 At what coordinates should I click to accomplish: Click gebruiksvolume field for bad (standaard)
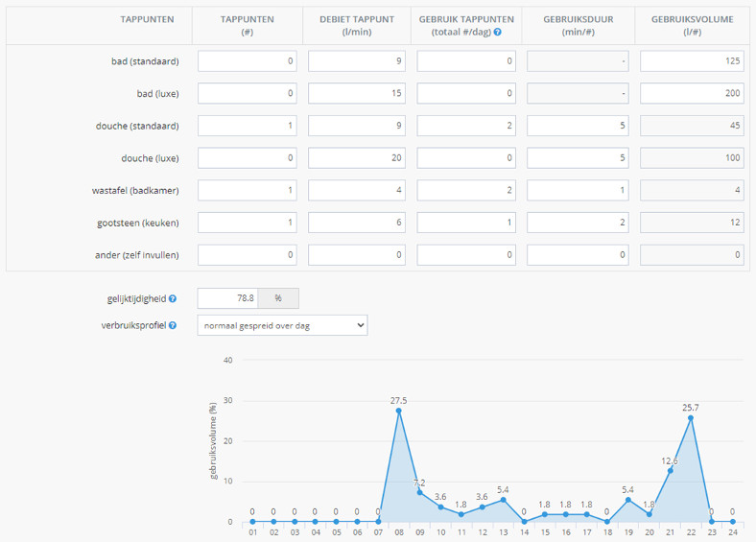click(x=692, y=61)
